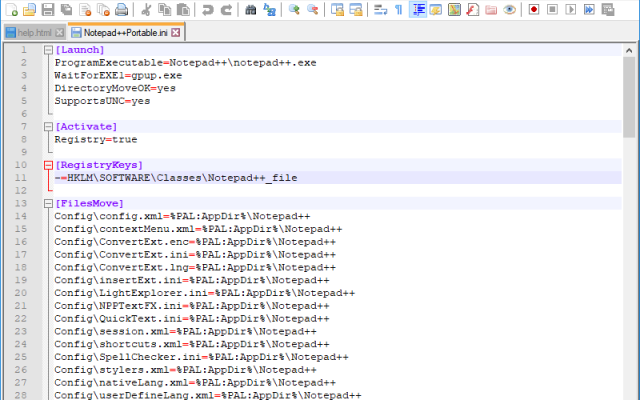
Task: Click the [FilesMove] header text
Action: tap(89, 203)
